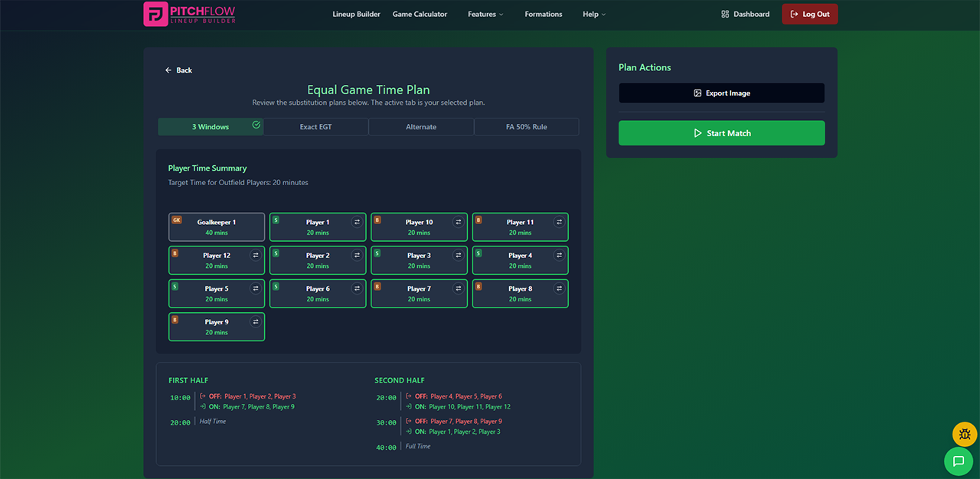This screenshot has height=479, width=980.
Task: Click the swap icon on Player 1 card
Action: click(357, 222)
